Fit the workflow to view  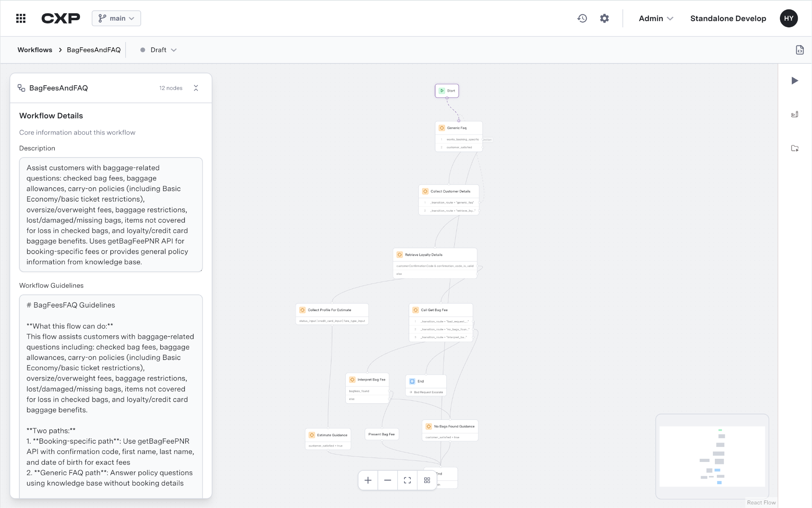[407, 480]
